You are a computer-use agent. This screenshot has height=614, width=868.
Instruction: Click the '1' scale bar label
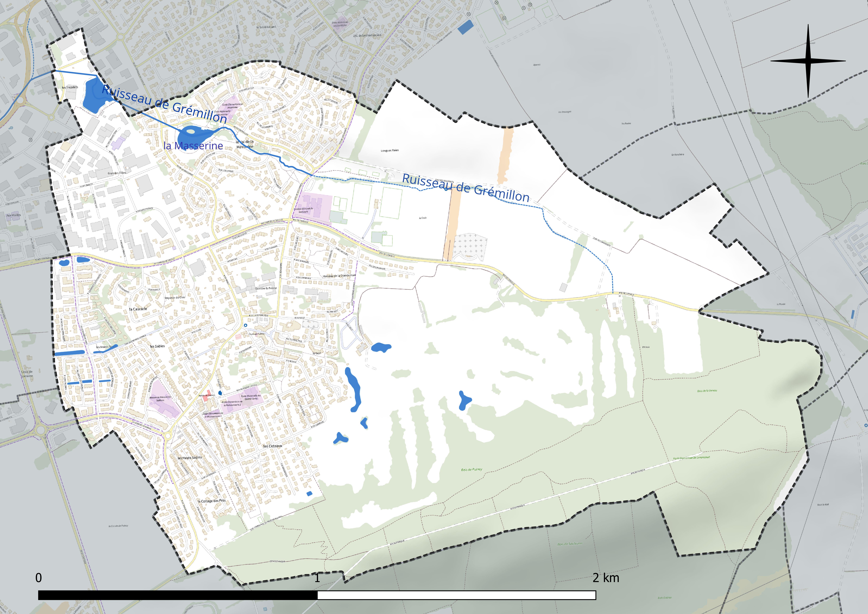point(317,578)
